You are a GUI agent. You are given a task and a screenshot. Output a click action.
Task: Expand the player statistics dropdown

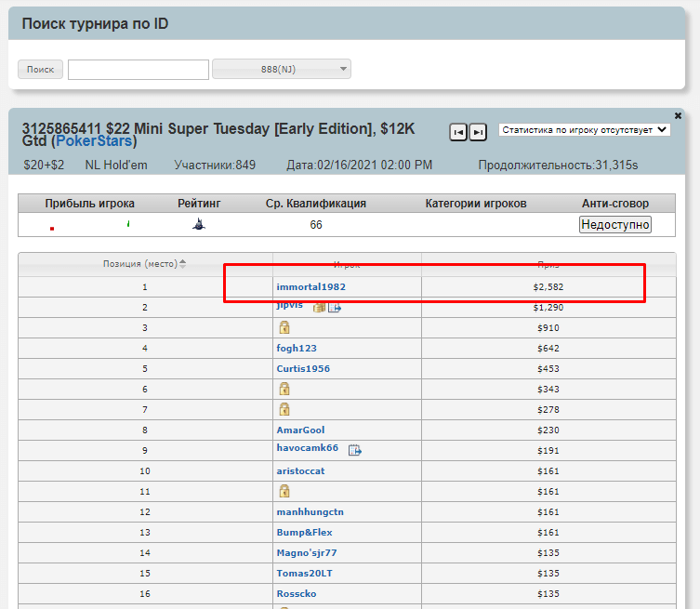tap(584, 130)
